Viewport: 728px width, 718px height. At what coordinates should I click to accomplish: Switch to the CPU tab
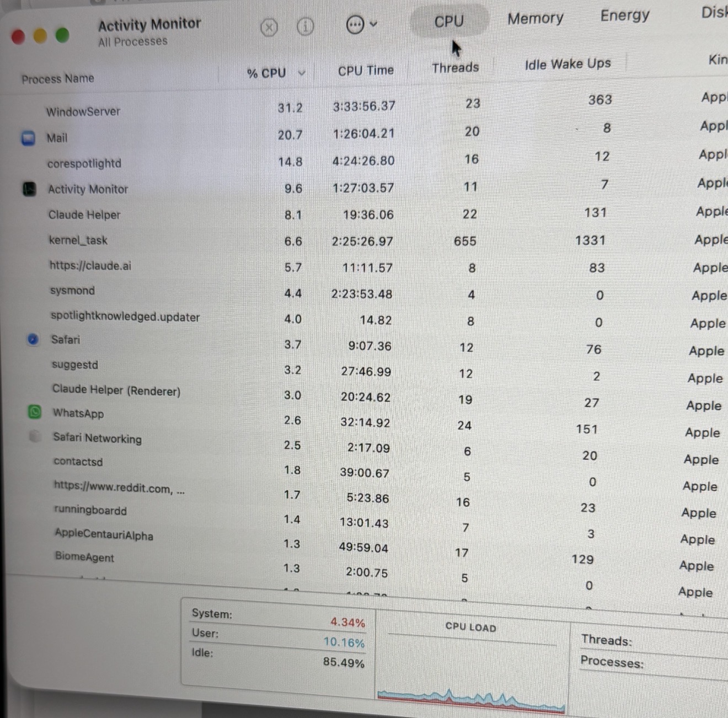(449, 21)
